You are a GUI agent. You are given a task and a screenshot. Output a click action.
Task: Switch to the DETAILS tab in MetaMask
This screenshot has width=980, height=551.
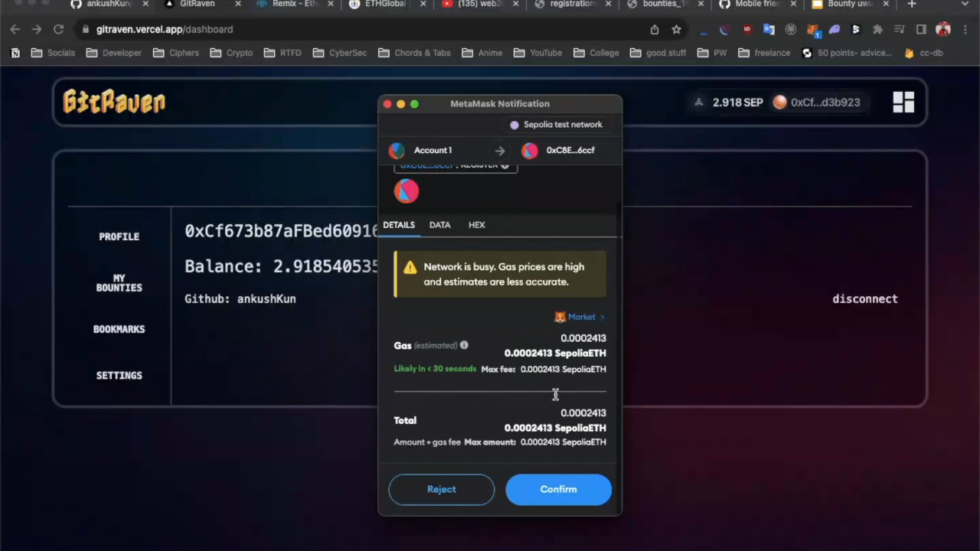tap(399, 225)
